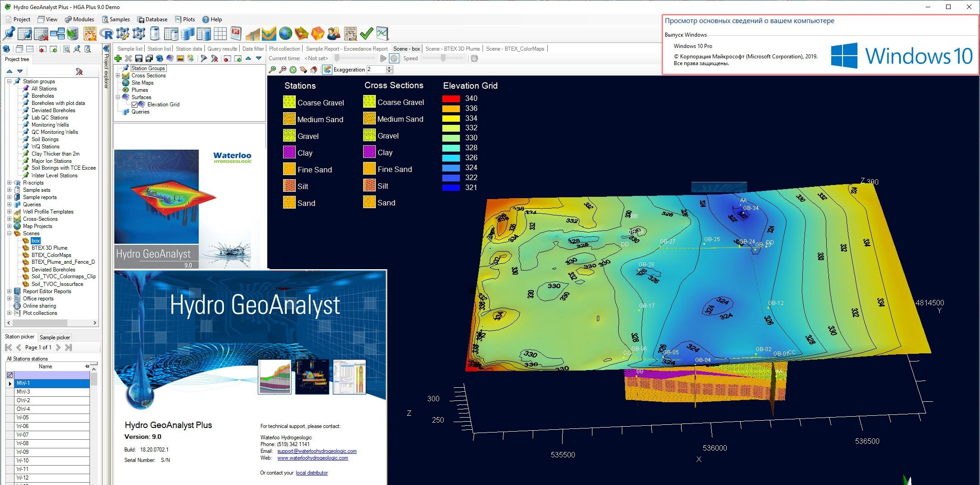The height and width of the screenshot is (485, 980).
Task: Click the red 340 elevation legend swatch
Action: click(x=451, y=99)
